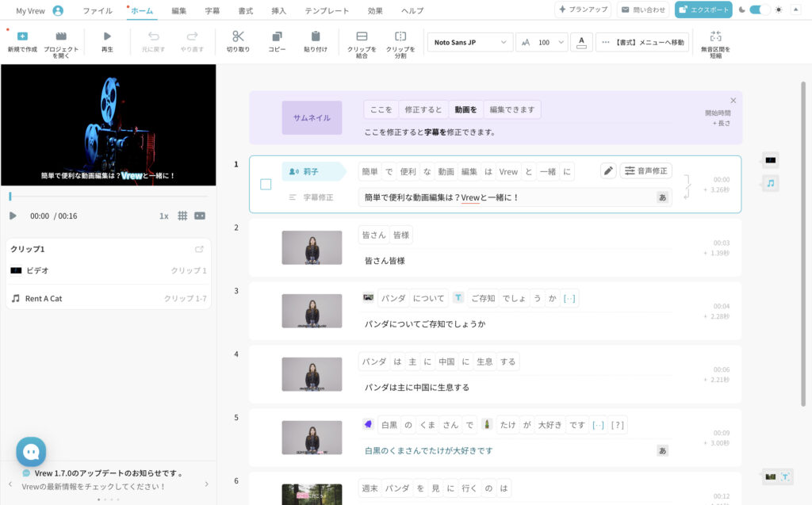This screenshot has width=812, height=505.
Task: Open the 字幕 tab
Action: 213,10
